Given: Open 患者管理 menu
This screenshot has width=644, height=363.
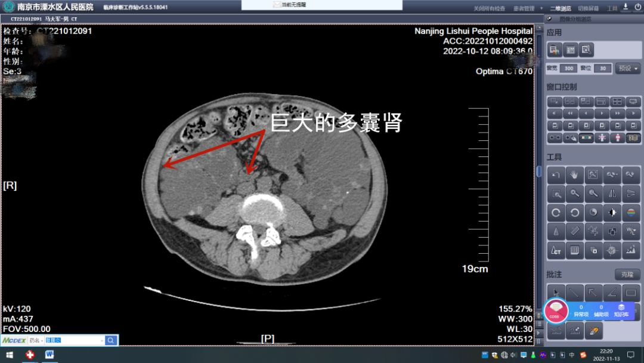Looking at the screenshot, I should pyautogui.click(x=524, y=8).
